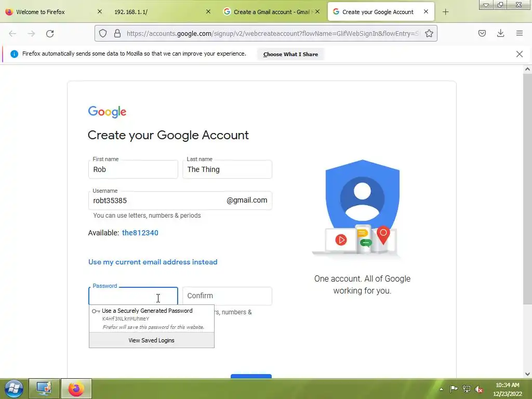The image size is (532, 399).
Task: Click the Firefox taskbar icon
Action: click(76, 389)
